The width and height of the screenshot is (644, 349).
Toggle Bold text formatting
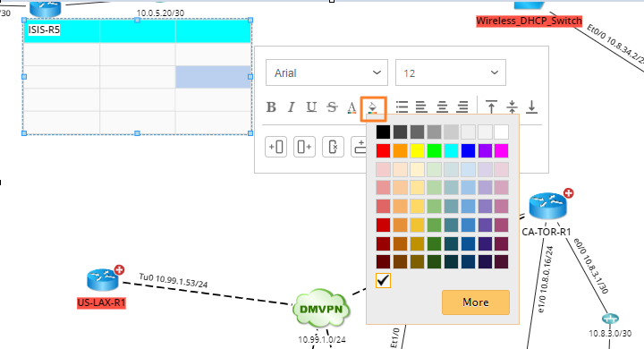click(x=271, y=107)
